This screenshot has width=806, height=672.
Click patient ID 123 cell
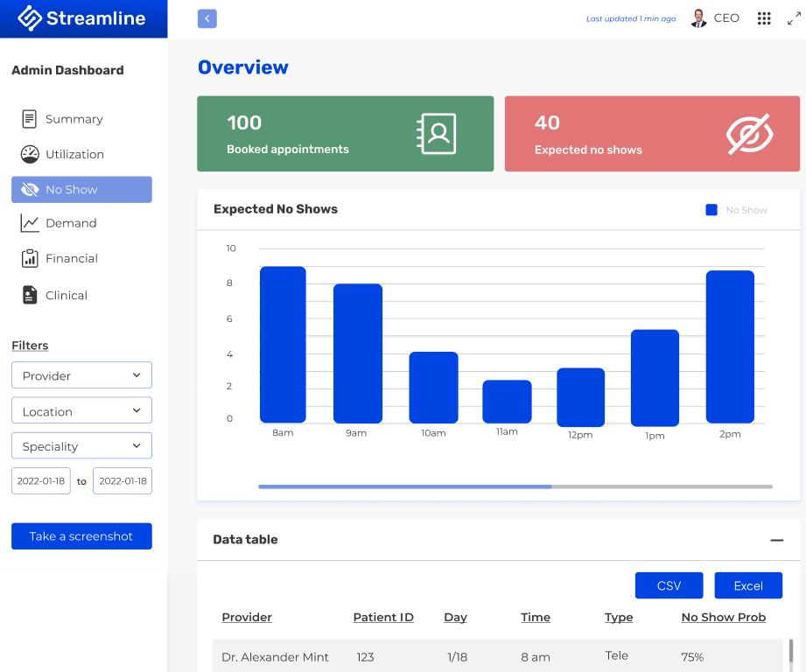point(366,657)
